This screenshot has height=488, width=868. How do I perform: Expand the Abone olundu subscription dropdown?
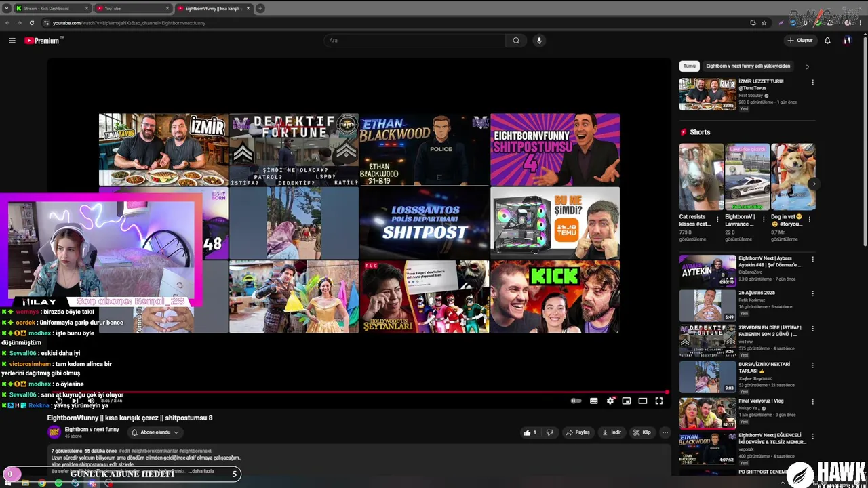point(155,432)
